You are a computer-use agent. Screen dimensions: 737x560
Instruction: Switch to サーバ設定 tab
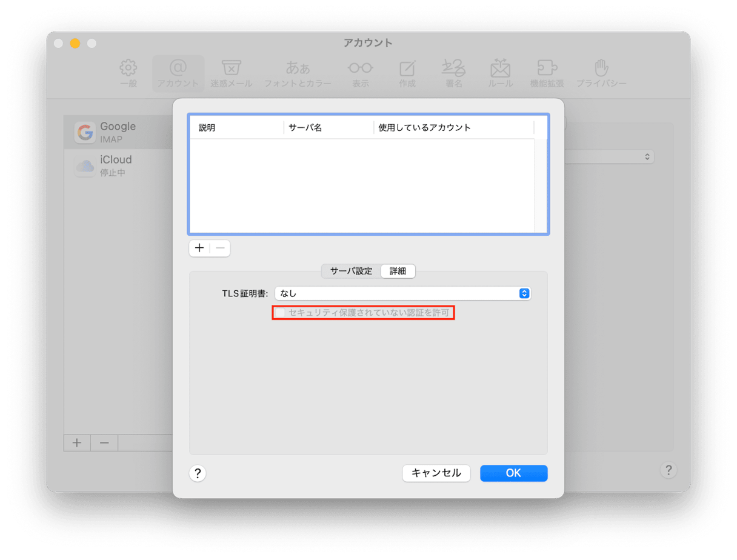[x=351, y=271]
